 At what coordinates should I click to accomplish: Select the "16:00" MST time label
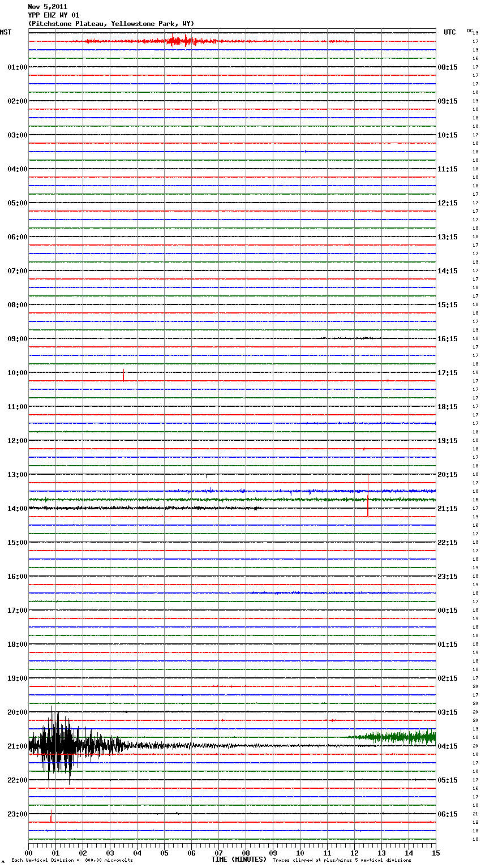tap(18, 577)
